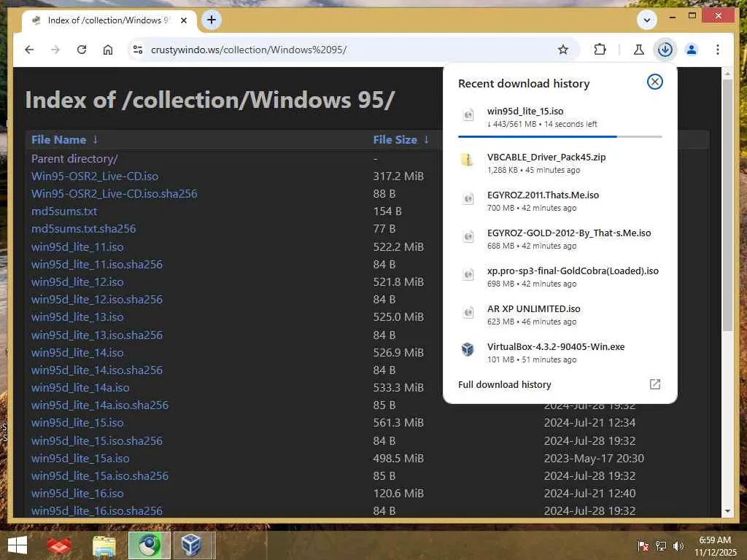The width and height of the screenshot is (747, 560).
Task: View site information icon in address bar
Action: [x=138, y=50]
